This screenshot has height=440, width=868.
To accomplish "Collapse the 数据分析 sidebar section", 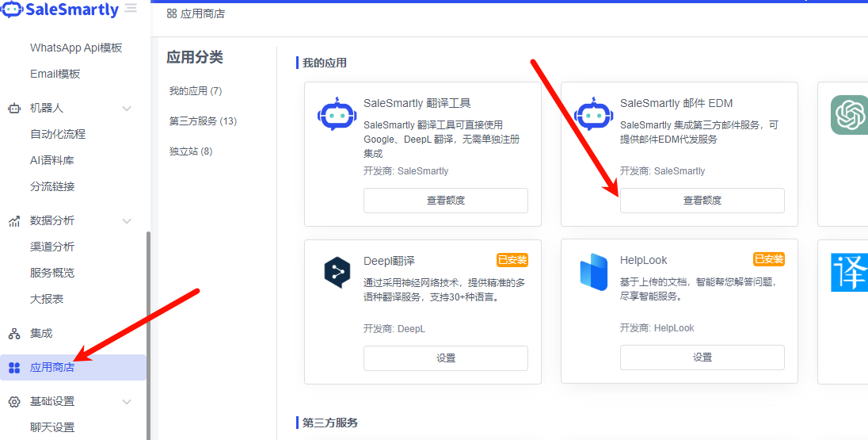I will 127,221.
